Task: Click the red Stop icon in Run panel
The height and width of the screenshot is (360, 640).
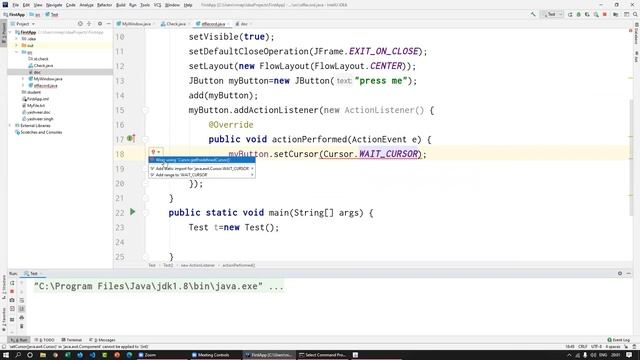Action: pos(12,291)
